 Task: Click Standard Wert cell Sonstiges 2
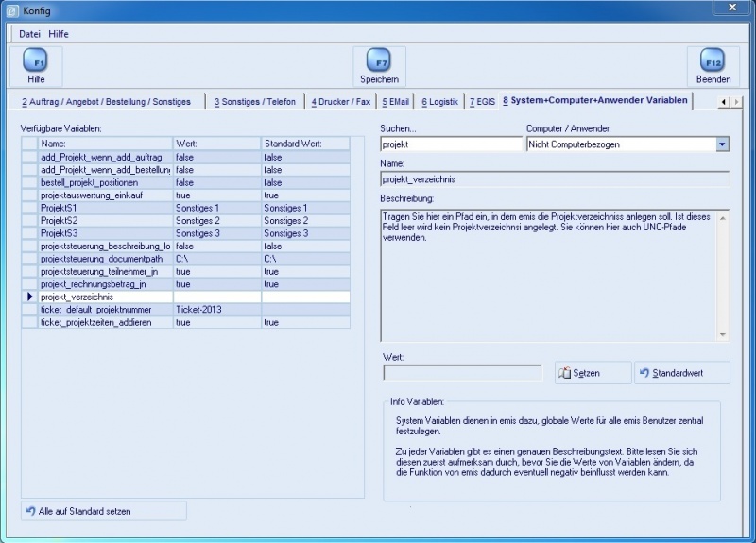pyautogui.click(x=305, y=221)
